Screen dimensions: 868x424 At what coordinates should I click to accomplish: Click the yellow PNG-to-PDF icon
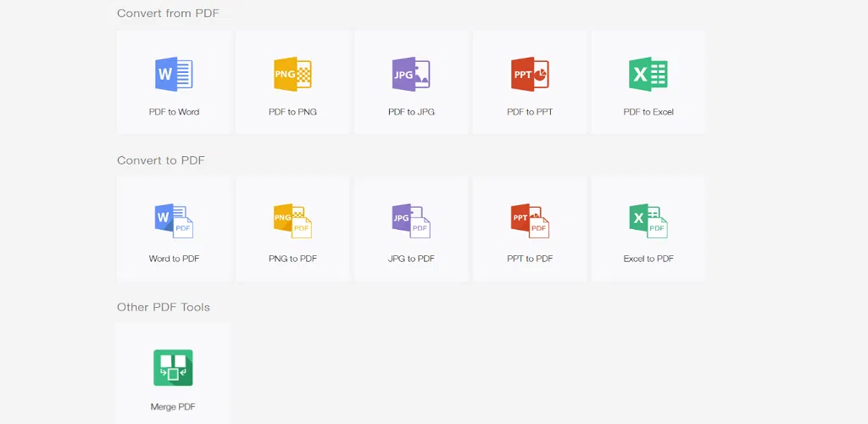click(292, 220)
